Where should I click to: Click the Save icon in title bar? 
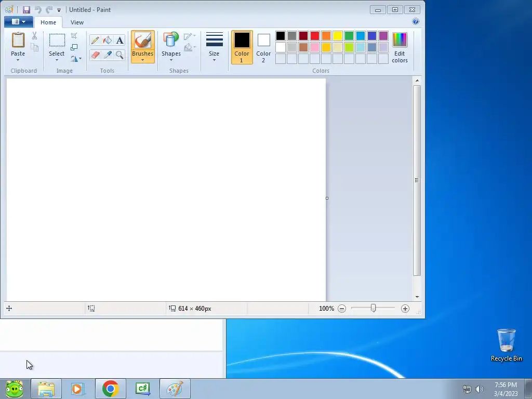[x=26, y=10]
